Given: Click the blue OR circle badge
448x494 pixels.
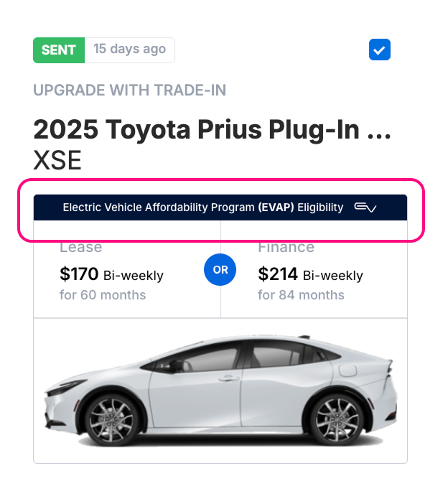Looking at the screenshot, I should pyautogui.click(x=220, y=270).
